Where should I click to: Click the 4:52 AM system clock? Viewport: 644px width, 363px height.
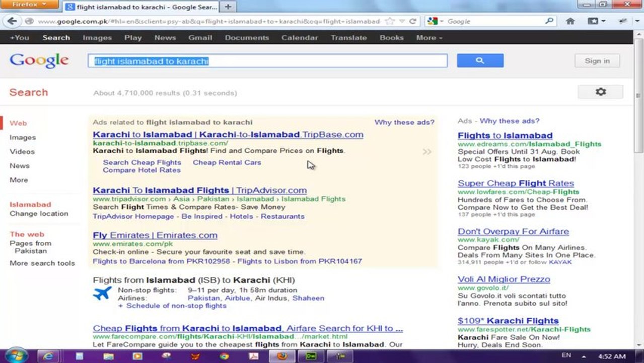pos(612,356)
